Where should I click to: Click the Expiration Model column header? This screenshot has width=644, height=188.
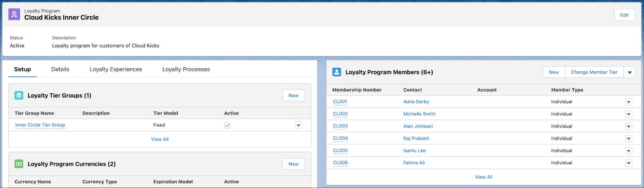point(173,182)
